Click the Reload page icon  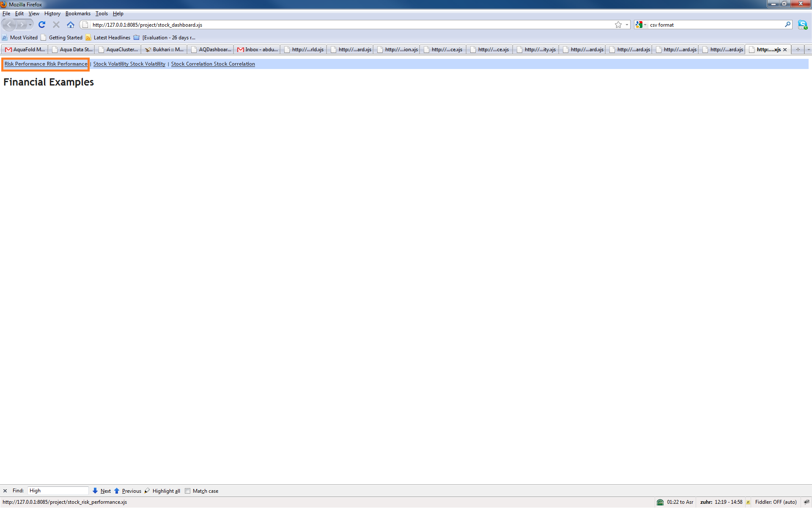click(x=42, y=25)
